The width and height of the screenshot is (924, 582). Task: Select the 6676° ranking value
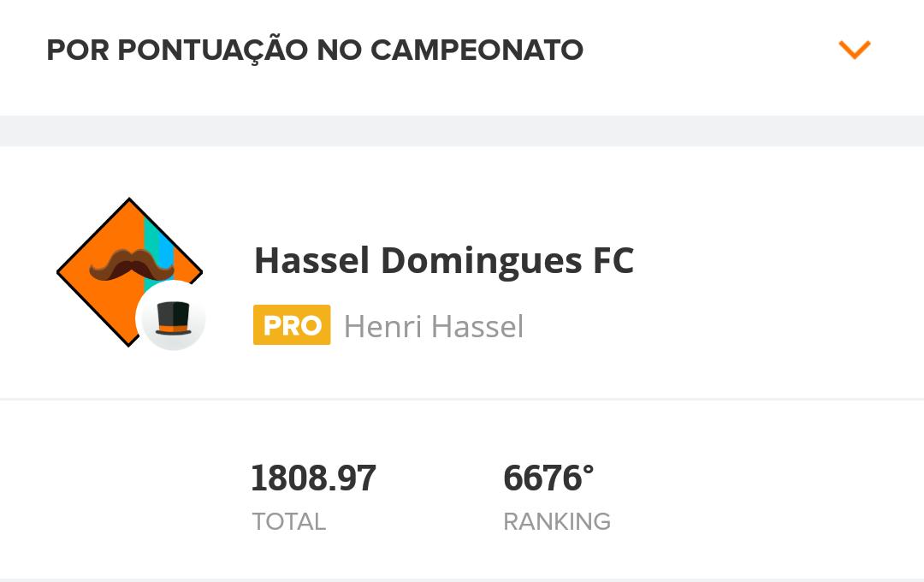click(548, 478)
